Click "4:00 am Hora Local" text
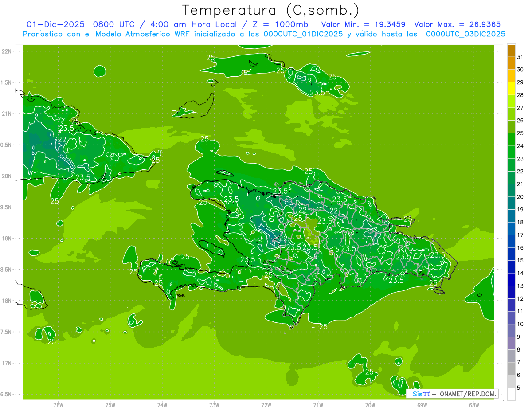This screenshot has height=411, width=532. (x=195, y=24)
